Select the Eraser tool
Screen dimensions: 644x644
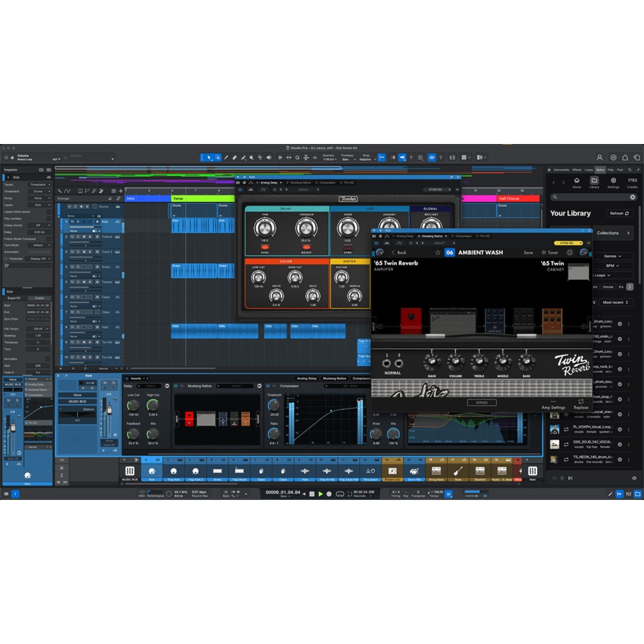(235, 157)
